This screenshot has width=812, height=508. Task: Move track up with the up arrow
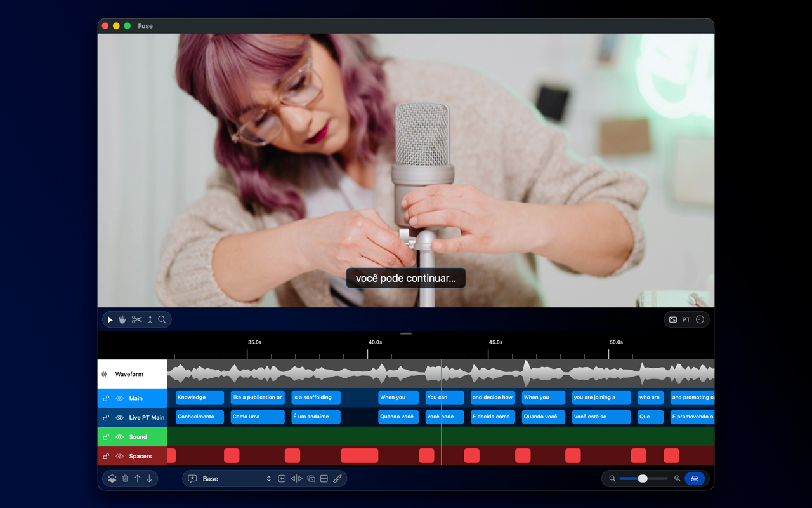137,479
